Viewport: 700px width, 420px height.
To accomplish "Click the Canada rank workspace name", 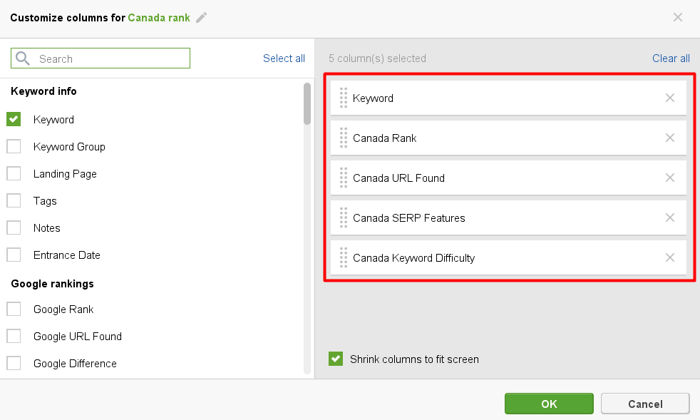I will (159, 18).
